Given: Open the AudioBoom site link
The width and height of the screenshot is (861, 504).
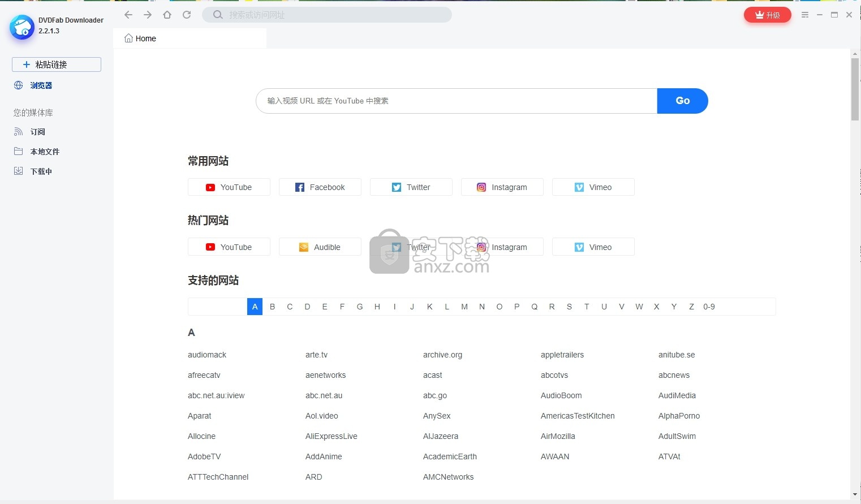Looking at the screenshot, I should click(561, 395).
